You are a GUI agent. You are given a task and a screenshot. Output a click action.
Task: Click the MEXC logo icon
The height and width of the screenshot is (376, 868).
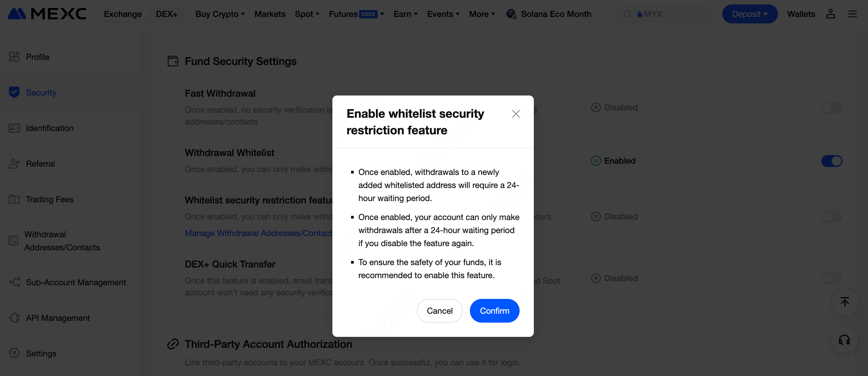click(x=17, y=14)
